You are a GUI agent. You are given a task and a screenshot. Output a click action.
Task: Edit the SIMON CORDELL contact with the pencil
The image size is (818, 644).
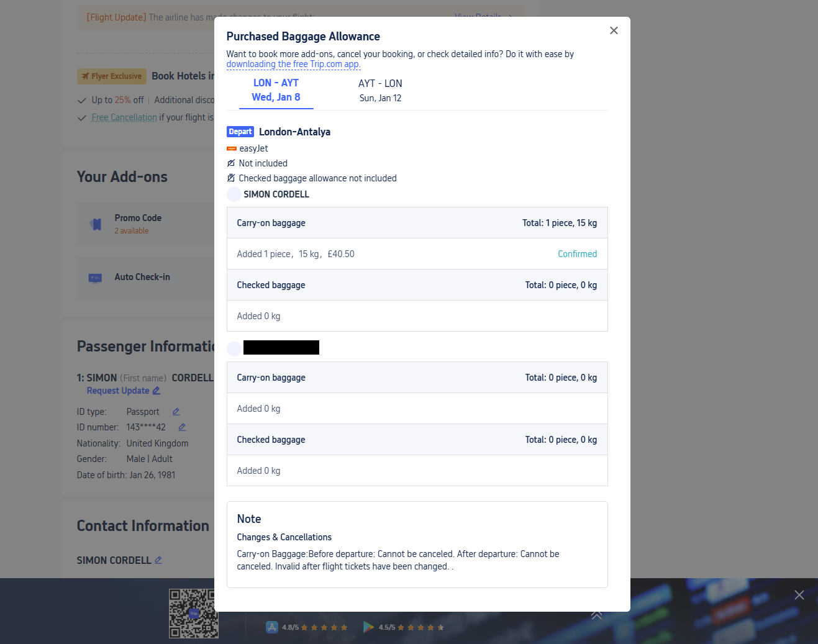click(158, 560)
